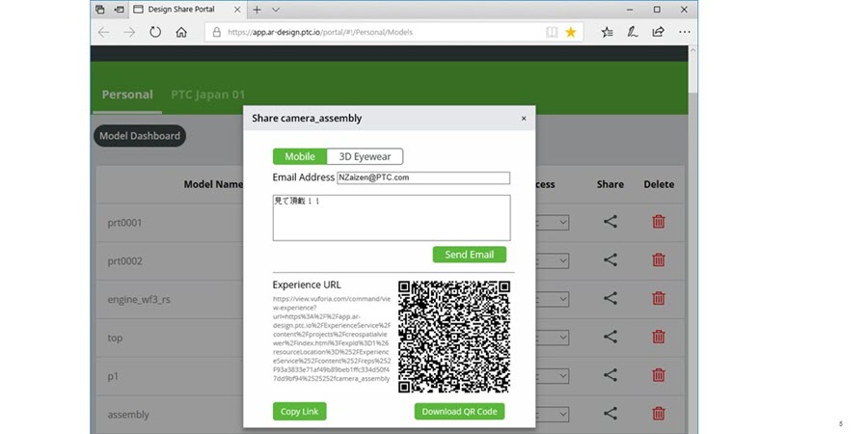The width and height of the screenshot is (868, 434).
Task: Open the access dropdown for prt0001
Action: point(553,222)
